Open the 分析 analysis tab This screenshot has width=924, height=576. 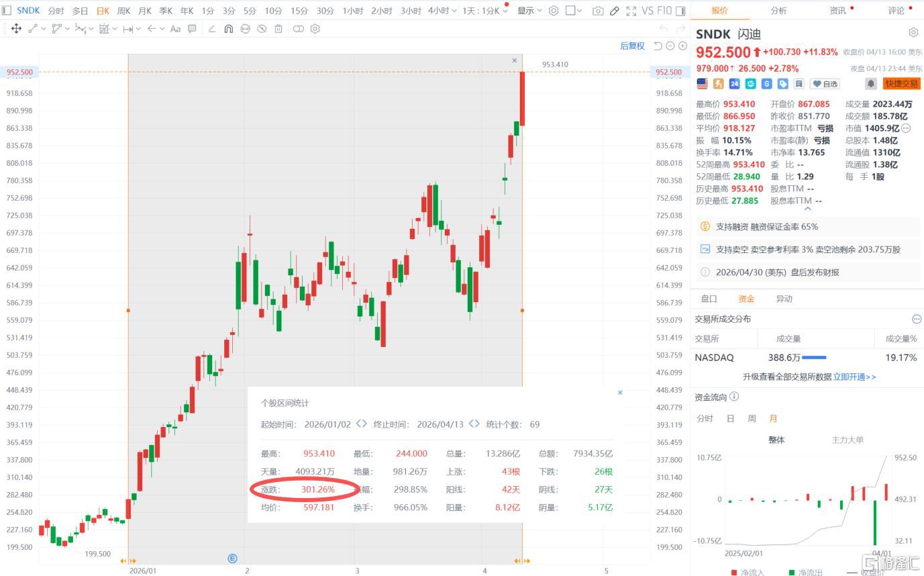(778, 11)
